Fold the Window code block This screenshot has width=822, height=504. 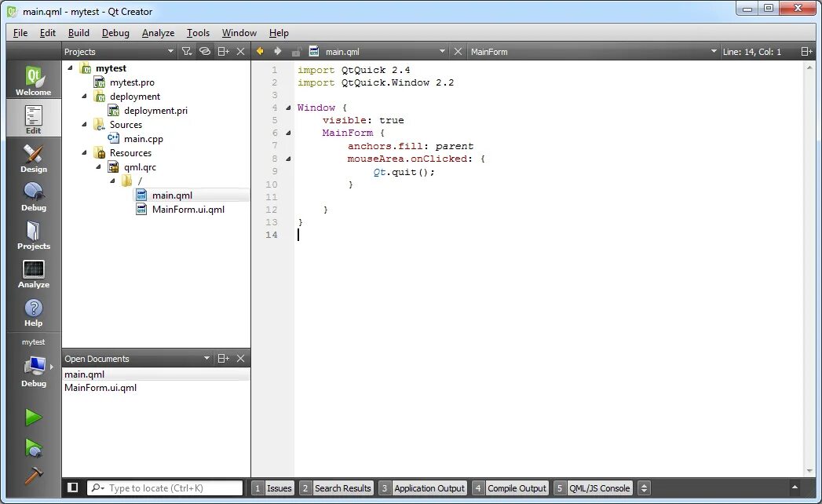point(288,108)
